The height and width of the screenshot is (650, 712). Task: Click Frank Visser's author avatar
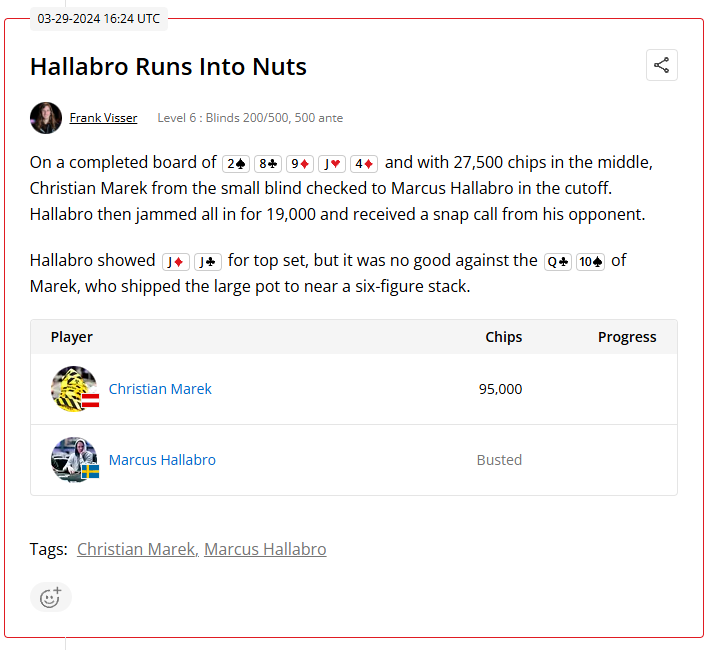click(x=46, y=118)
